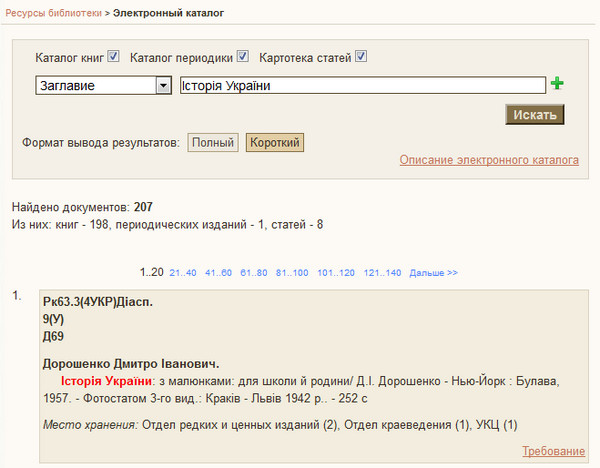Open results page 21..40
Image resolution: width=600 pixels, height=468 pixels.
[x=183, y=273]
